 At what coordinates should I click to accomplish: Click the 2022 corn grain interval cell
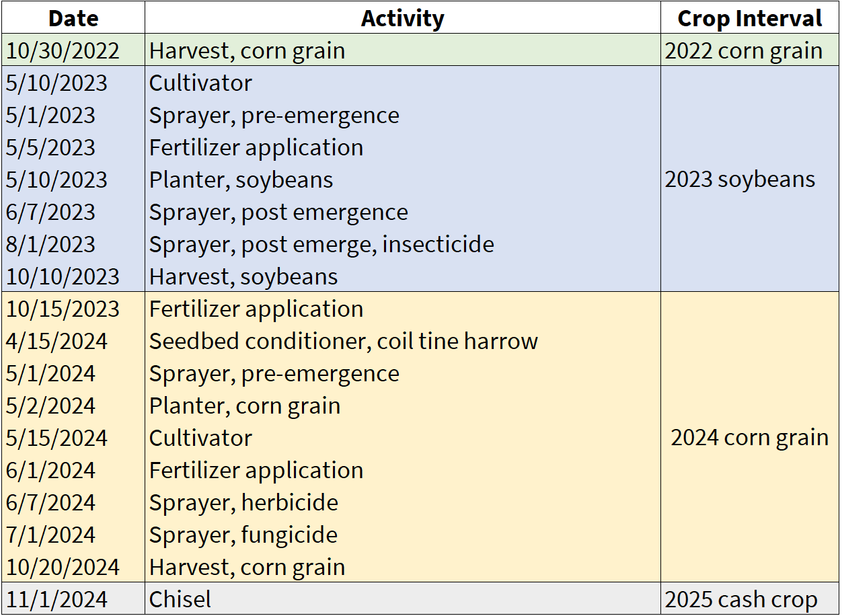pyautogui.click(x=743, y=50)
